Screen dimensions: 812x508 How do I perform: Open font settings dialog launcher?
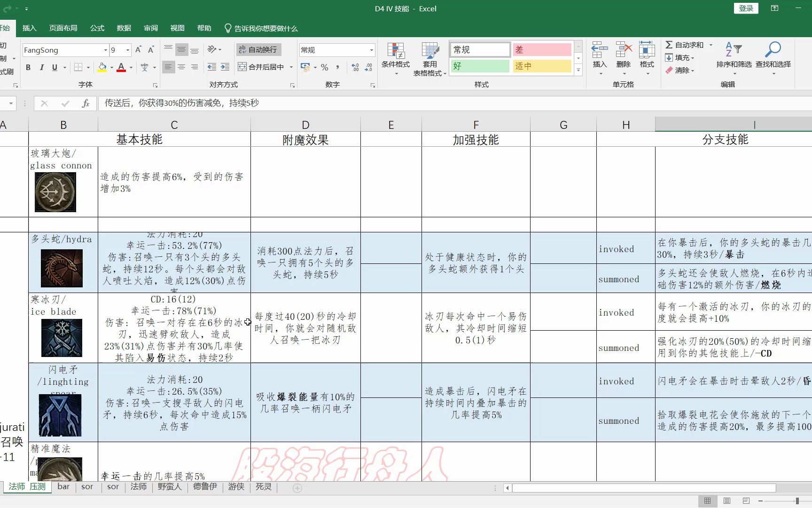pyautogui.click(x=155, y=85)
